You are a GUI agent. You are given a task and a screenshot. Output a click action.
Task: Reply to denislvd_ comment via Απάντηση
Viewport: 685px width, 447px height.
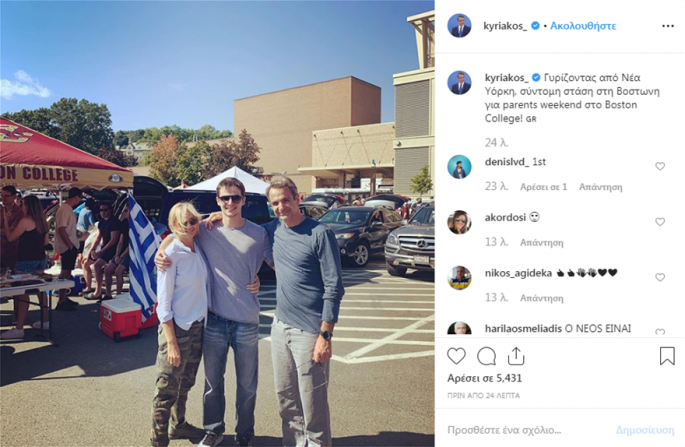point(601,187)
